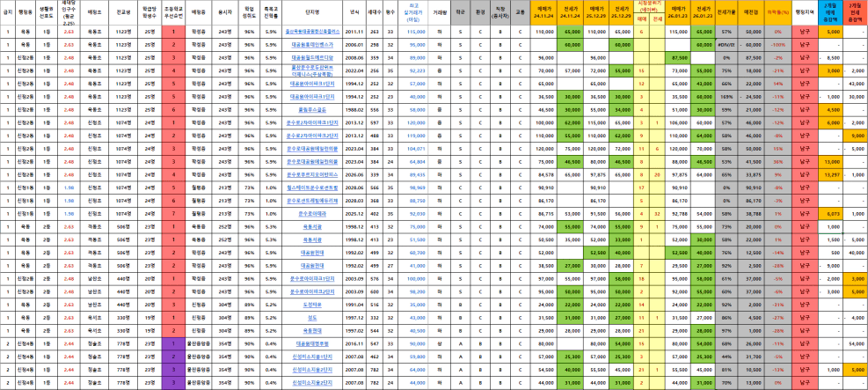Select the 38,788 gap cell
The image size is (868, 390).
[x=749, y=213]
